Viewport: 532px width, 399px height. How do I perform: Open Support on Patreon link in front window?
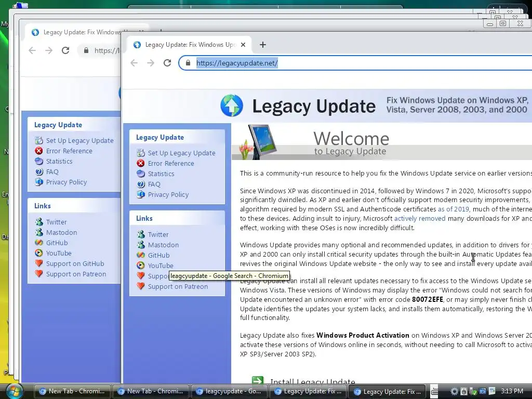[x=178, y=286]
